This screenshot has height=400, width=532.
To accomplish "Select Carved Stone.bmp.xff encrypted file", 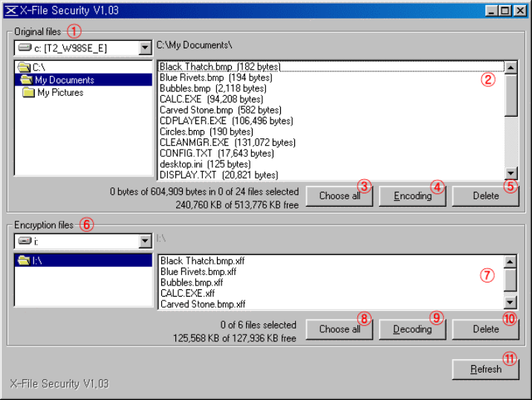I will (331, 304).
